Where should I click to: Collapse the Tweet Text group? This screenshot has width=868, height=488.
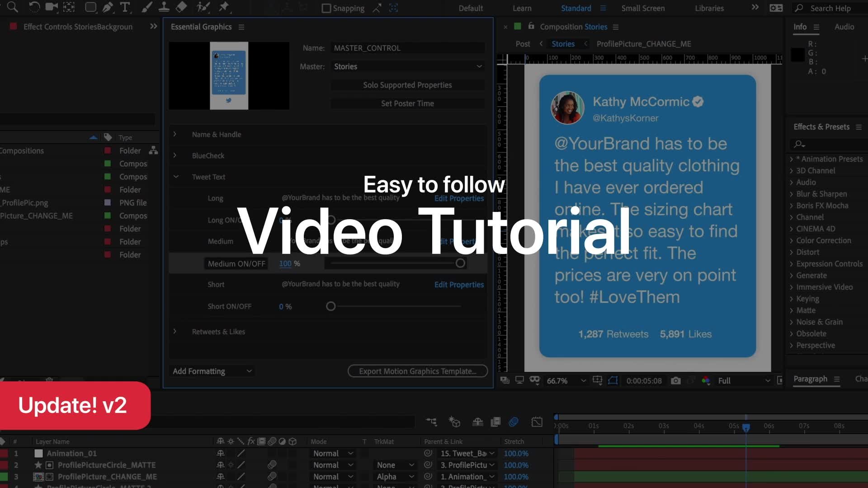176,177
